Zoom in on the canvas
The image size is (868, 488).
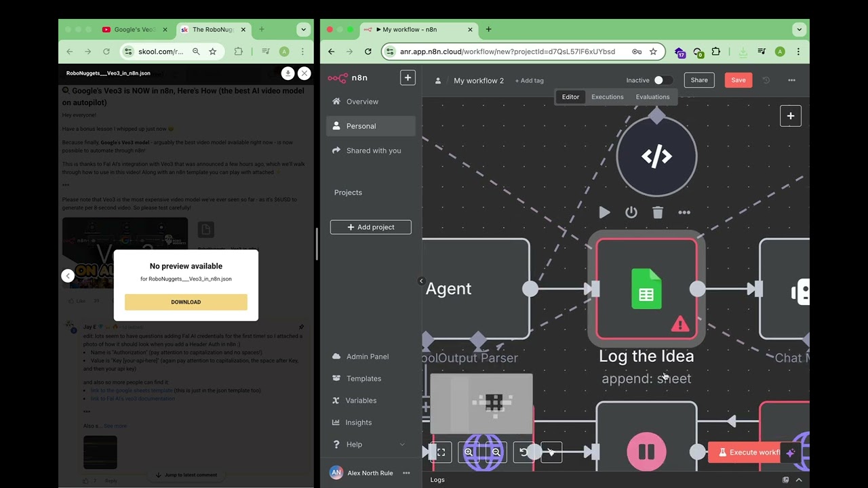(x=469, y=452)
